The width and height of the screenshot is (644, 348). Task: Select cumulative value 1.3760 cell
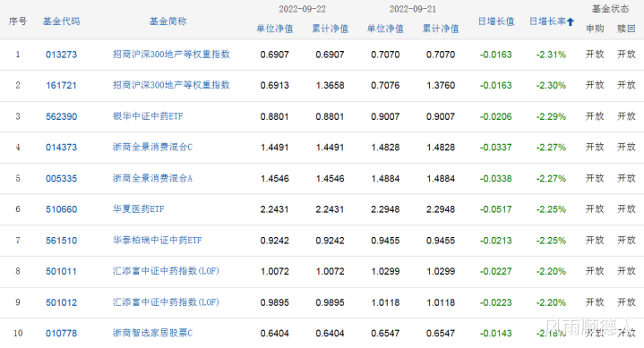(441, 85)
